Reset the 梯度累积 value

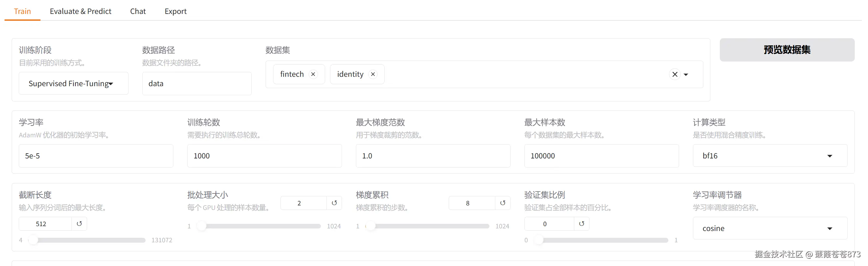(x=503, y=203)
